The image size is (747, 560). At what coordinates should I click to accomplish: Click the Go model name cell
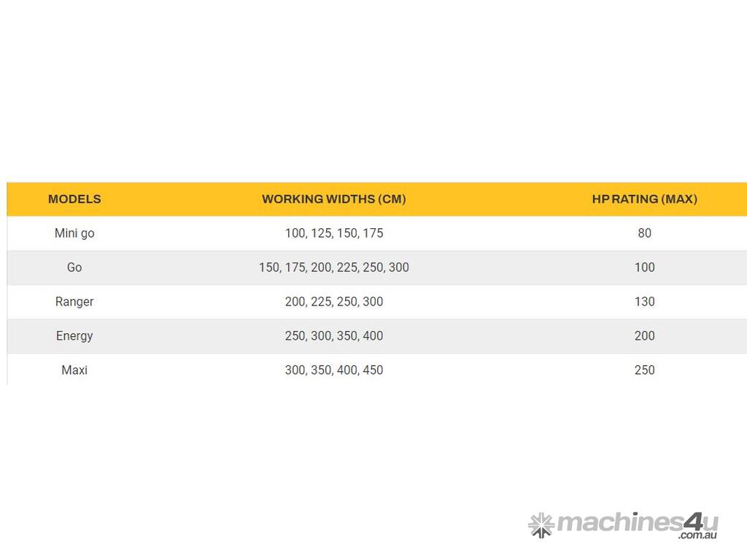click(74, 268)
